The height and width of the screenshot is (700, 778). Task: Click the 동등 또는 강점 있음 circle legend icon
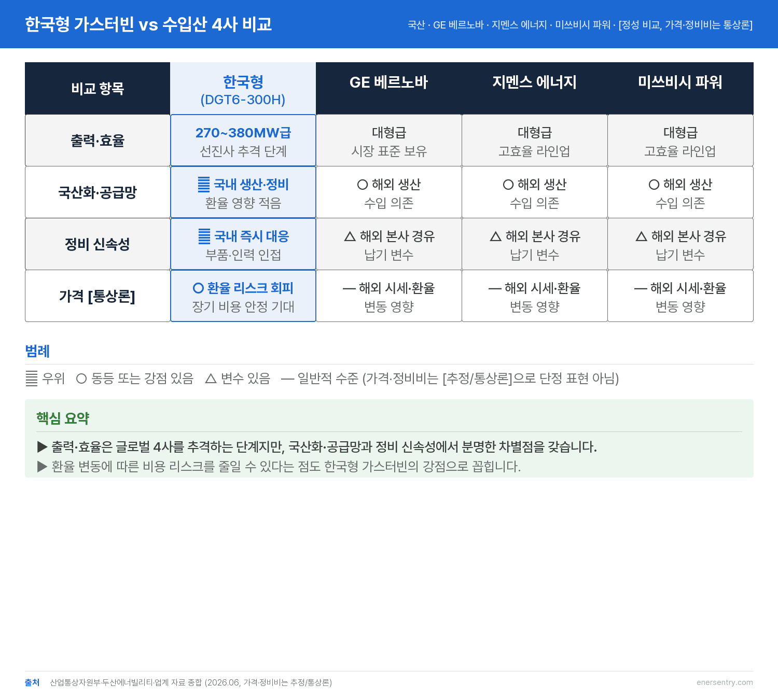81,379
